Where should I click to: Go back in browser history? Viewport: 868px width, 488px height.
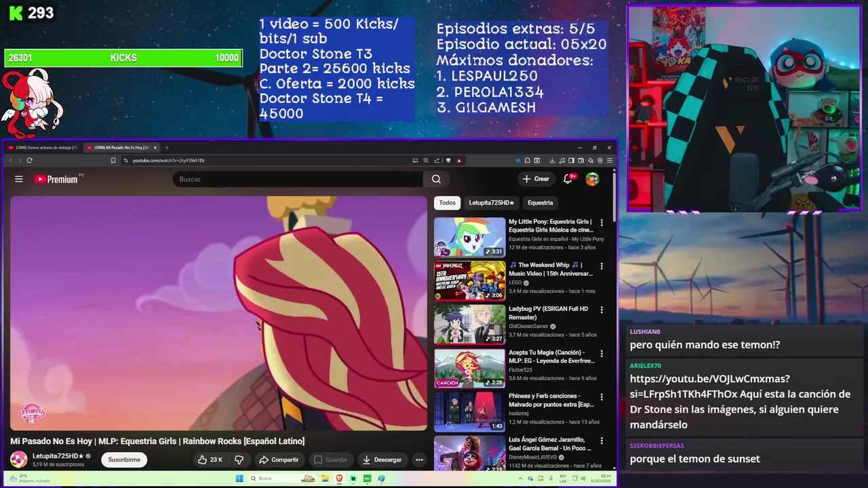coord(10,161)
